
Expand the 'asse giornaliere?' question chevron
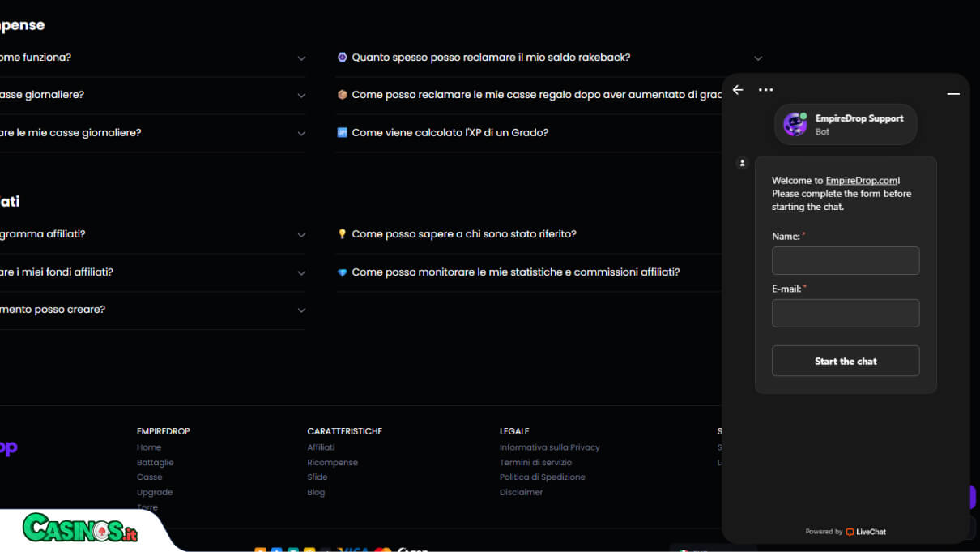pos(301,96)
